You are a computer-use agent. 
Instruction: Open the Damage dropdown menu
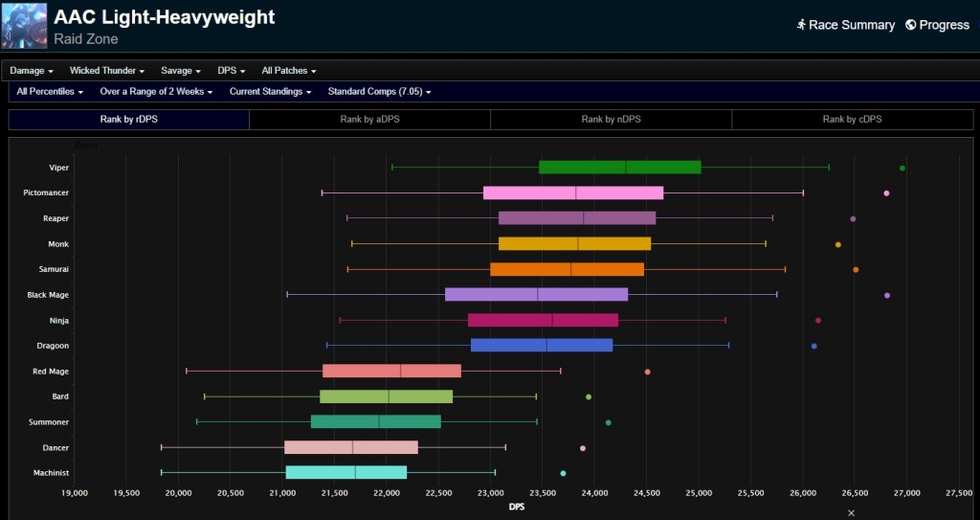click(x=32, y=71)
